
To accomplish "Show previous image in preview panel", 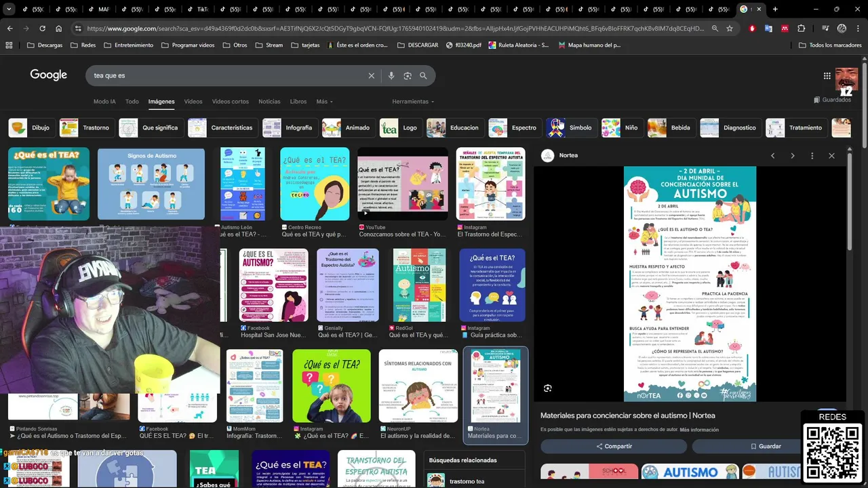I will (772, 156).
